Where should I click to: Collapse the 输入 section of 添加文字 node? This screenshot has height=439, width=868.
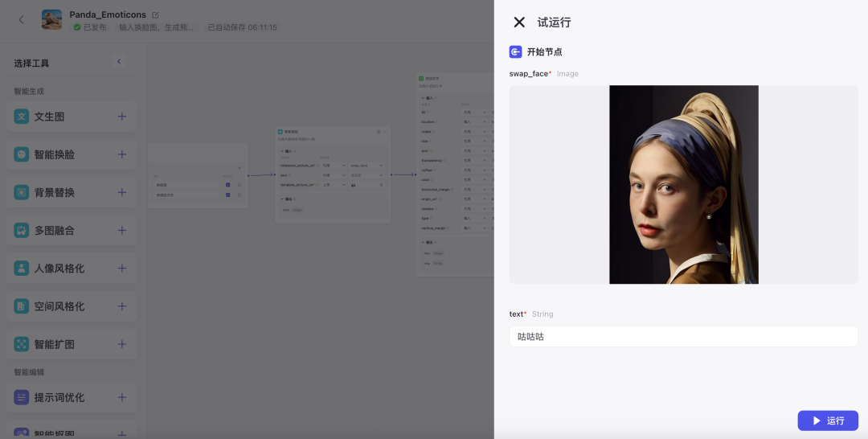coord(423,98)
